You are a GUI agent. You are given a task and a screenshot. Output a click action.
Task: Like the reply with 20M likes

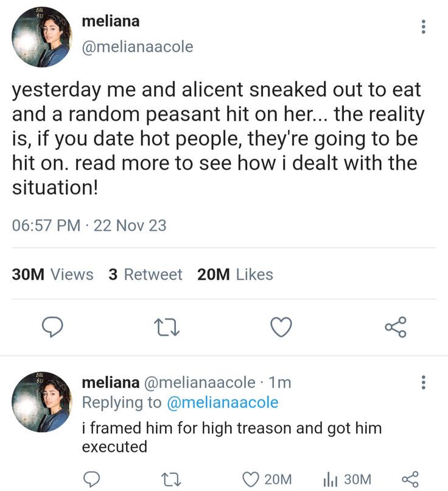(x=251, y=479)
